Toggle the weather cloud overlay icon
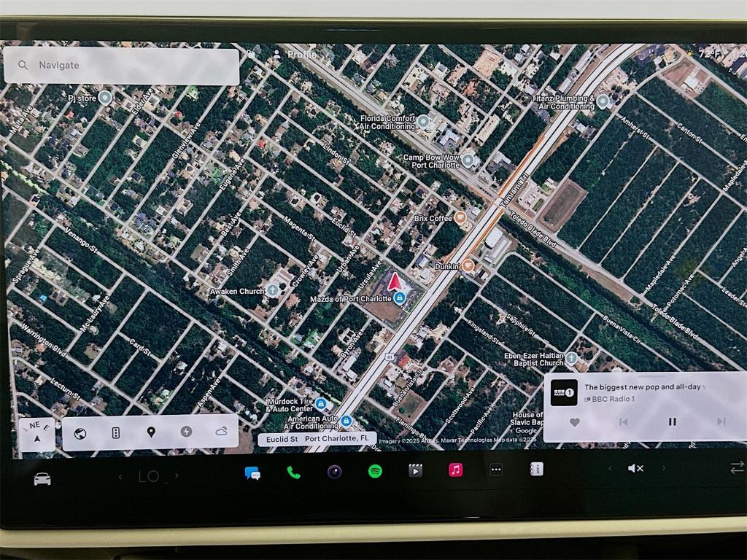The image size is (747, 560). (x=221, y=432)
